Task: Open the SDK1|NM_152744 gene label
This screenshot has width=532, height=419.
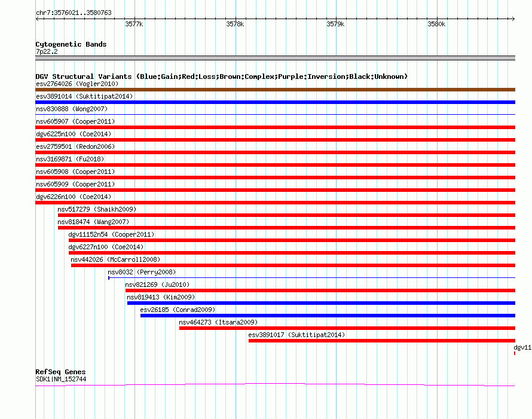Action: 61,380
